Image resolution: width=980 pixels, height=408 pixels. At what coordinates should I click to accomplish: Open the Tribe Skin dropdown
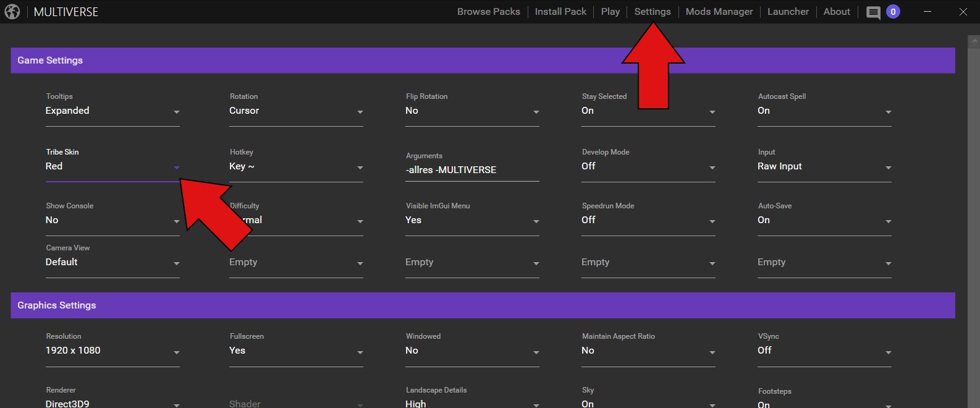click(x=112, y=167)
